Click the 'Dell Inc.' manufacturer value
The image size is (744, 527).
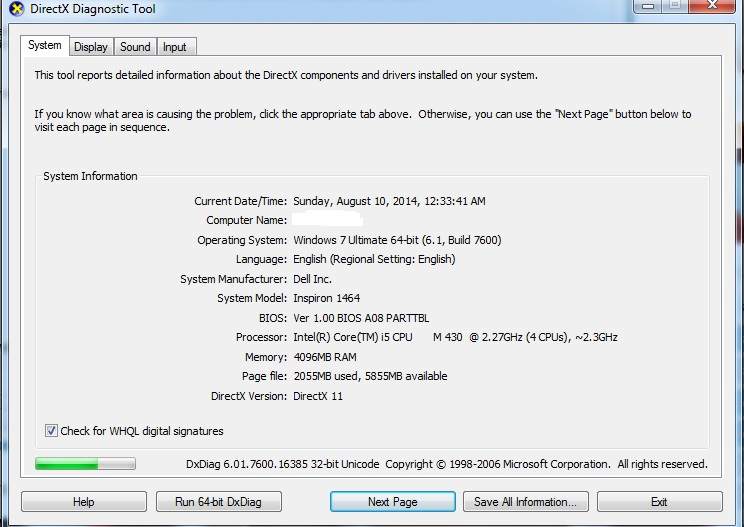click(312, 279)
